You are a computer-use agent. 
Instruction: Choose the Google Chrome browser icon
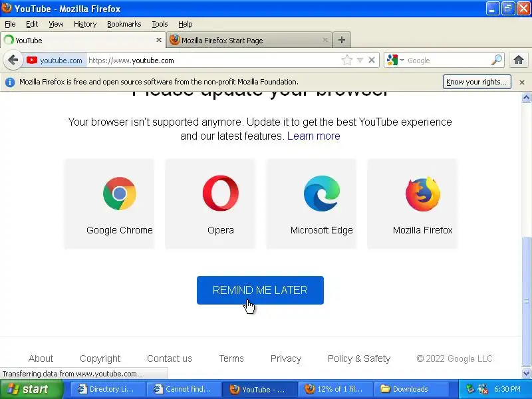pos(120,194)
